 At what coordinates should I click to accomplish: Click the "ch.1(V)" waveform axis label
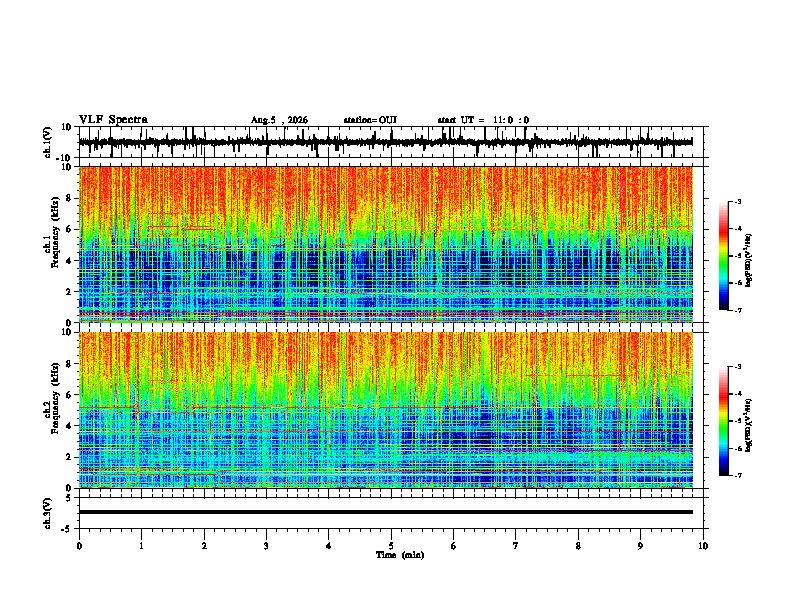[x=48, y=142]
